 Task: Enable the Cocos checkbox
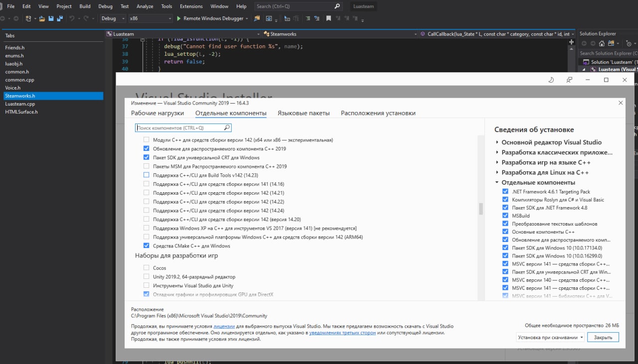pos(146,268)
